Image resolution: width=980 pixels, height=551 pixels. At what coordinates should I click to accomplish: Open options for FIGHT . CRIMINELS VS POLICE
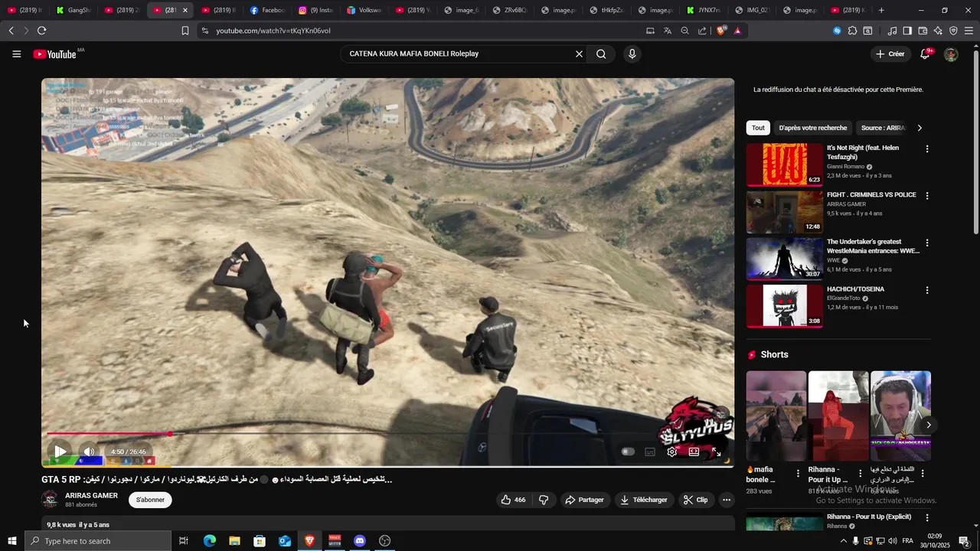click(927, 196)
